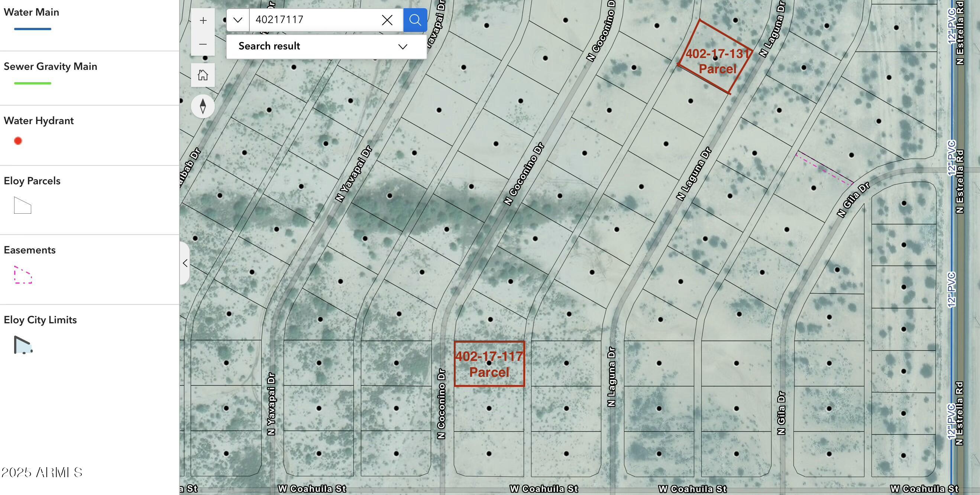The width and height of the screenshot is (980, 495).
Task: Select the 402-17-117 Parcel on map
Action: [489, 364]
